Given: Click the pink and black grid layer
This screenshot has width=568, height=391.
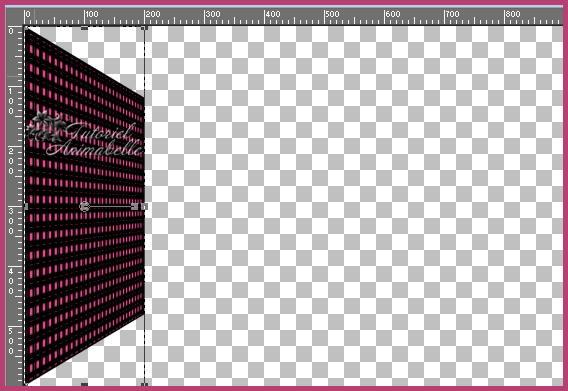Looking at the screenshot, I should coord(85,236).
